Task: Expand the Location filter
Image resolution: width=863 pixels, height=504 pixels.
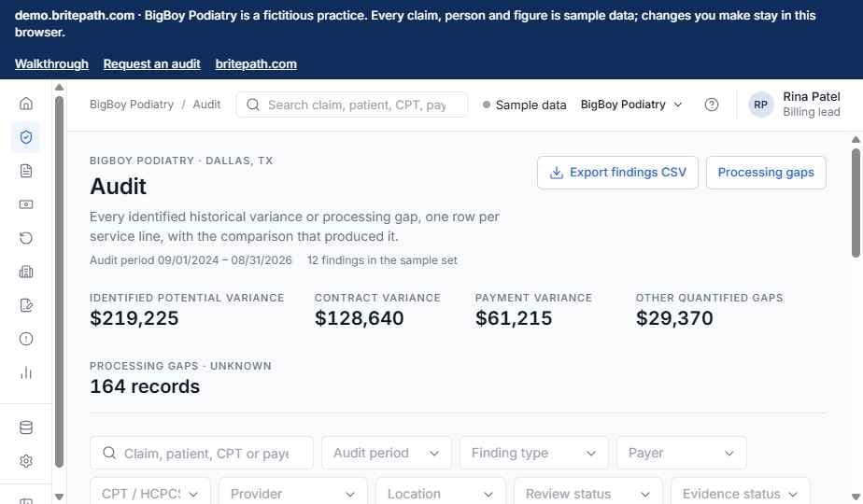Action: (440, 491)
